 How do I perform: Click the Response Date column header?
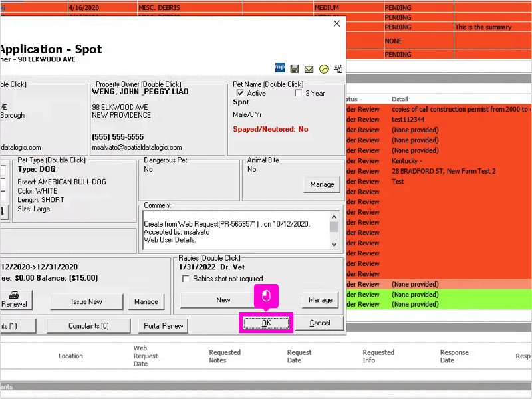(454, 356)
